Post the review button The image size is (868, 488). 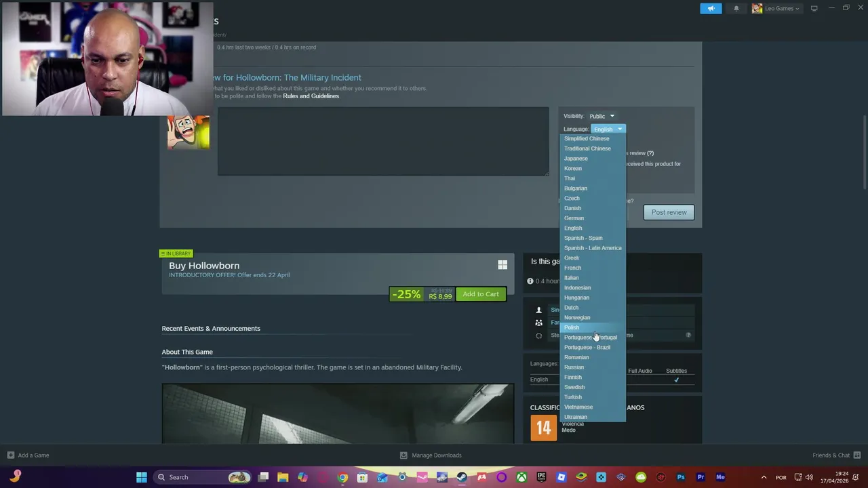click(x=669, y=212)
